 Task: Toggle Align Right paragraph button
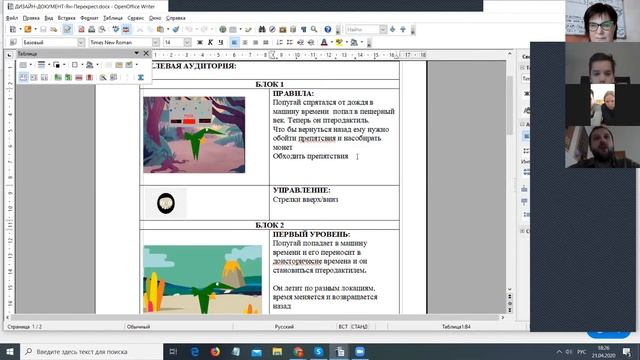pos(256,42)
